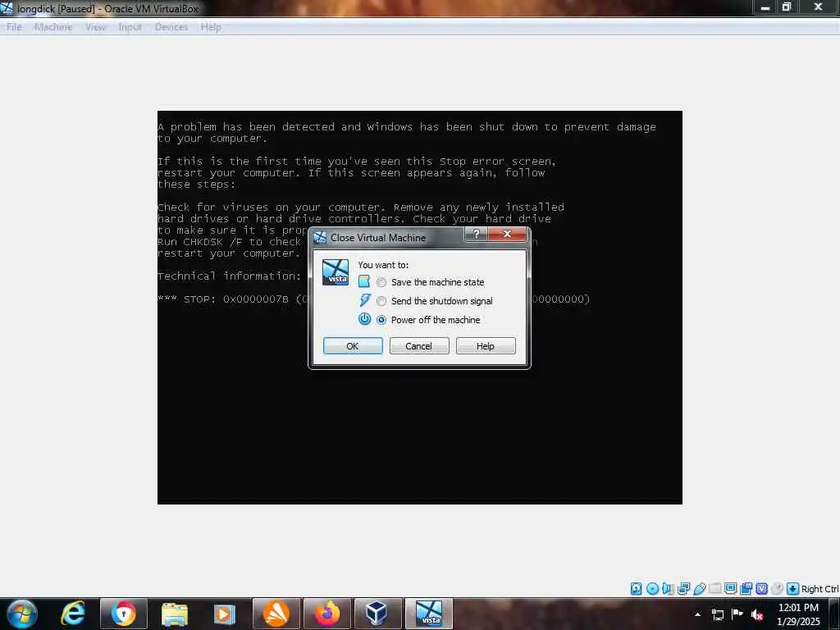Screen dimensions: 840x630
Task: Click the question mark button in dialog title bar
Action: [477, 234]
